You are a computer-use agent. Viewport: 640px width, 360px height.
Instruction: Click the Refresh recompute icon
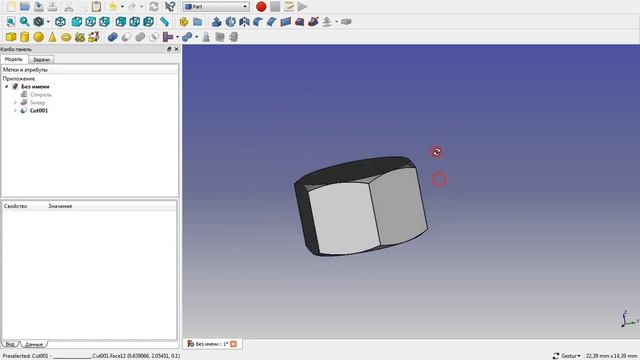point(154,7)
